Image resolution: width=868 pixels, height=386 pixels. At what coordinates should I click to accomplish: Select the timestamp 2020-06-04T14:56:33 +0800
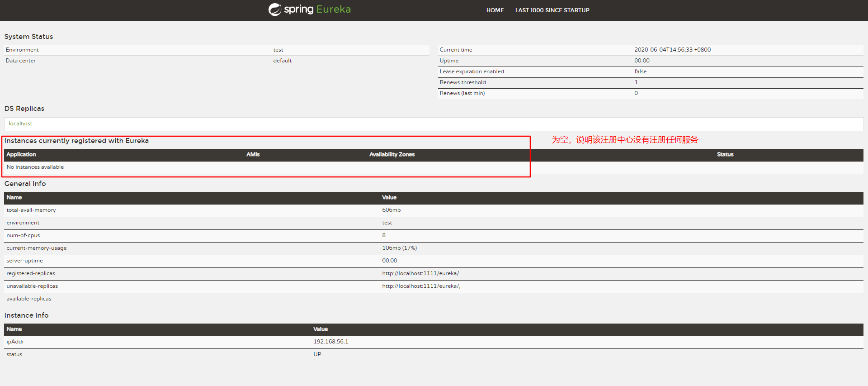[x=672, y=50]
